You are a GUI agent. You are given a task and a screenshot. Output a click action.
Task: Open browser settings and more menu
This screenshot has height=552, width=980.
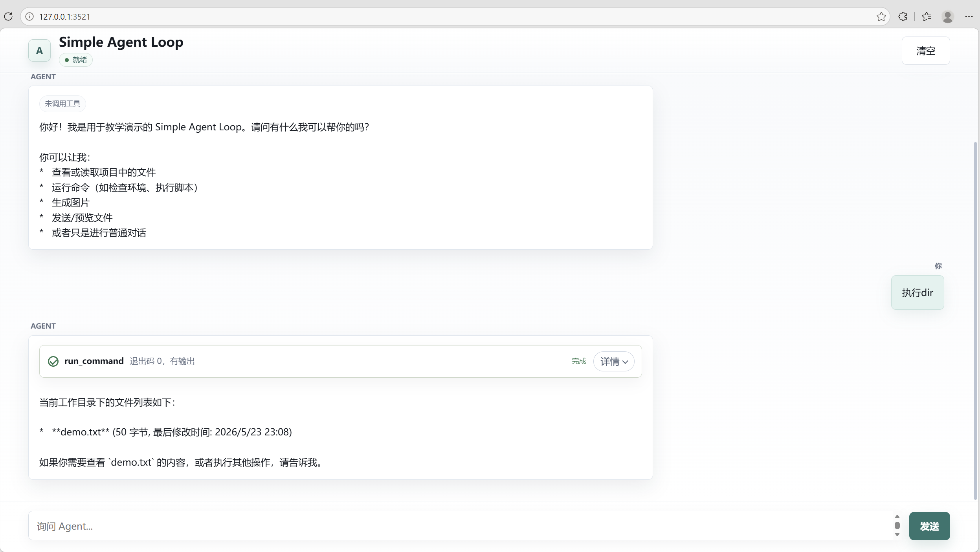click(969, 16)
